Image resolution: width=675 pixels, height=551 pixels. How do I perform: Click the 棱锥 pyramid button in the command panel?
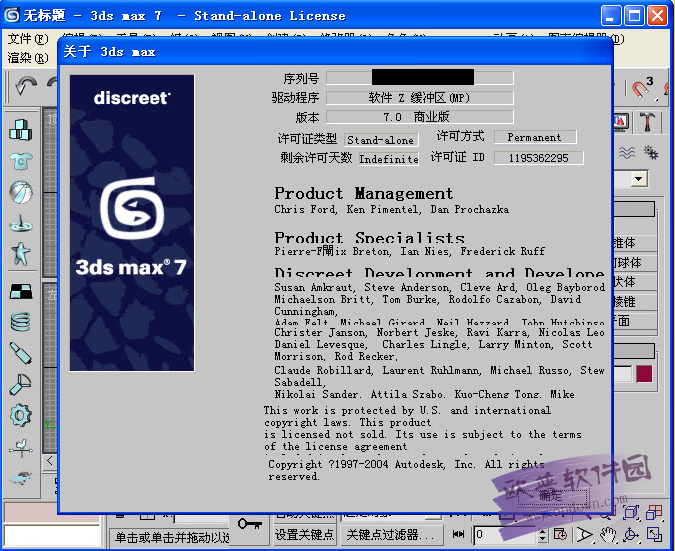634,301
